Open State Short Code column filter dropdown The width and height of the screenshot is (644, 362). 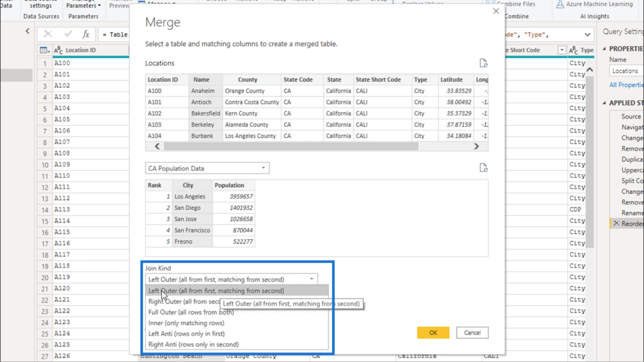[x=562, y=50]
